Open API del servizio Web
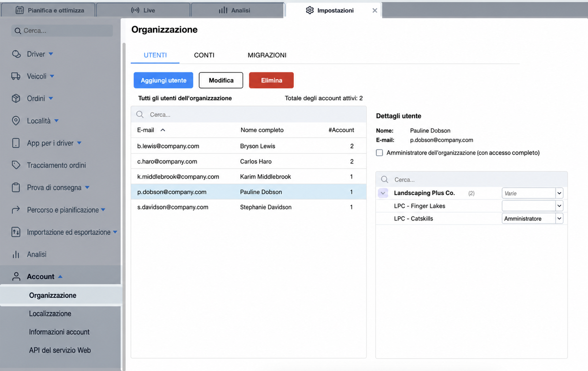Screen dimensions: 588x371 click(x=60, y=350)
